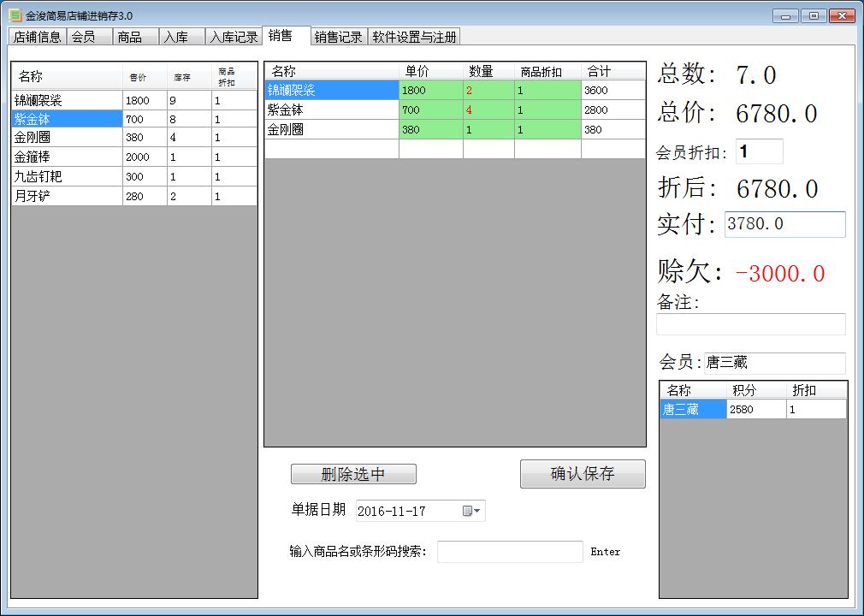Viewport: 864px width, 616px height.
Task: Select member 唐三藏 in the member list
Action: [x=693, y=409]
